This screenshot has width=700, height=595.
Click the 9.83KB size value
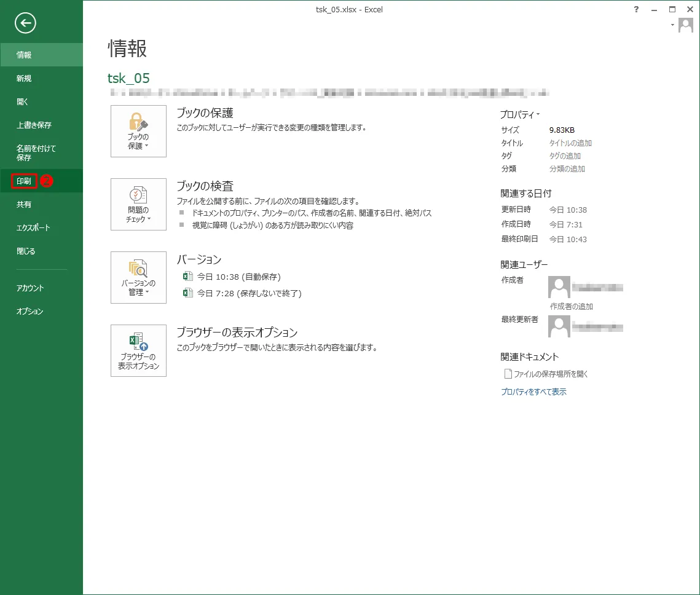(562, 130)
